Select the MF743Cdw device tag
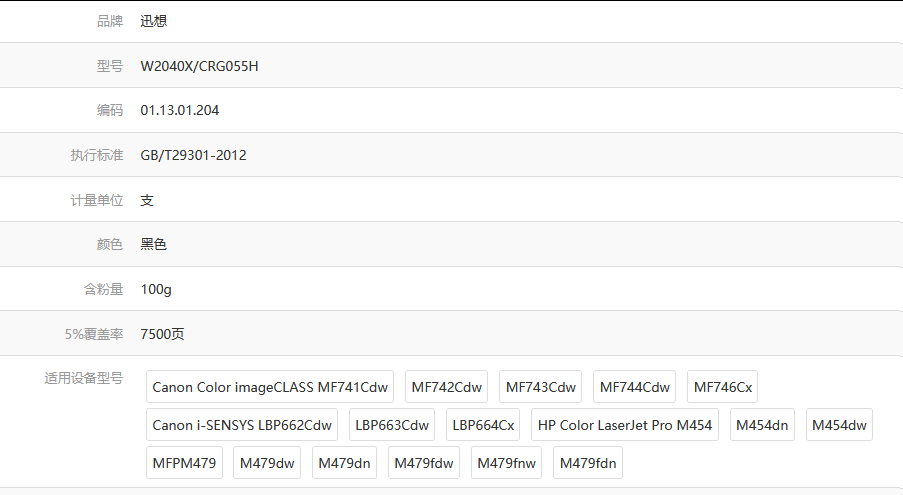903x495 pixels. [540, 387]
